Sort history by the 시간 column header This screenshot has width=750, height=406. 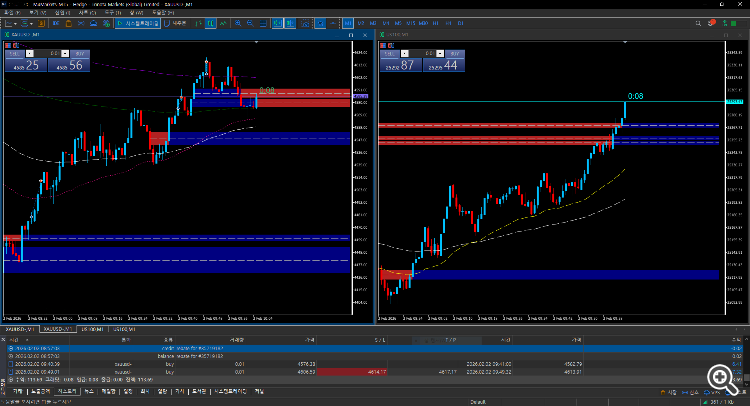click(38, 340)
